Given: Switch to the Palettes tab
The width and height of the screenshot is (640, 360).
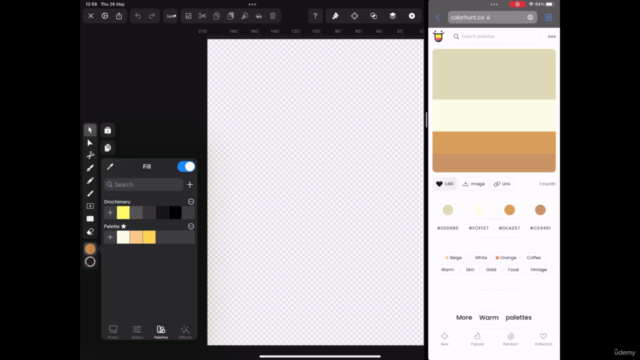Looking at the screenshot, I should (161, 332).
